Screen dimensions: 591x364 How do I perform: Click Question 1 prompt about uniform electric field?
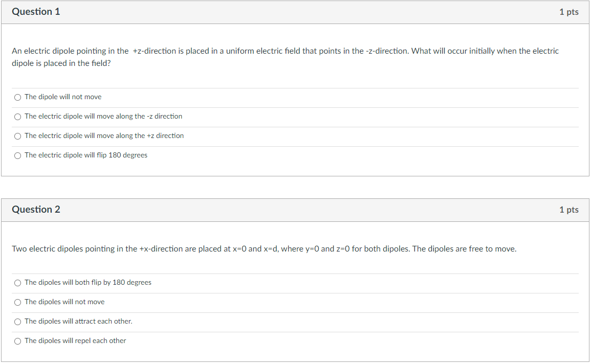click(x=285, y=57)
